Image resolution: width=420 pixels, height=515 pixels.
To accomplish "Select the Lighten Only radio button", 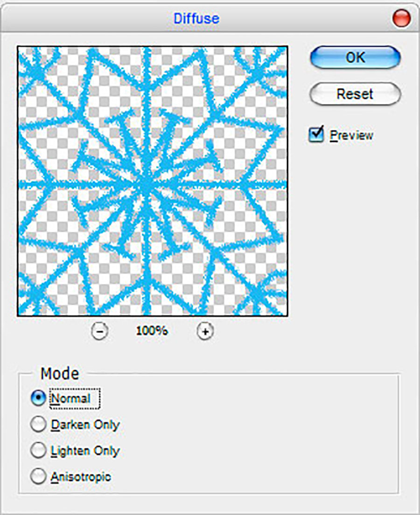I will 38,451.
